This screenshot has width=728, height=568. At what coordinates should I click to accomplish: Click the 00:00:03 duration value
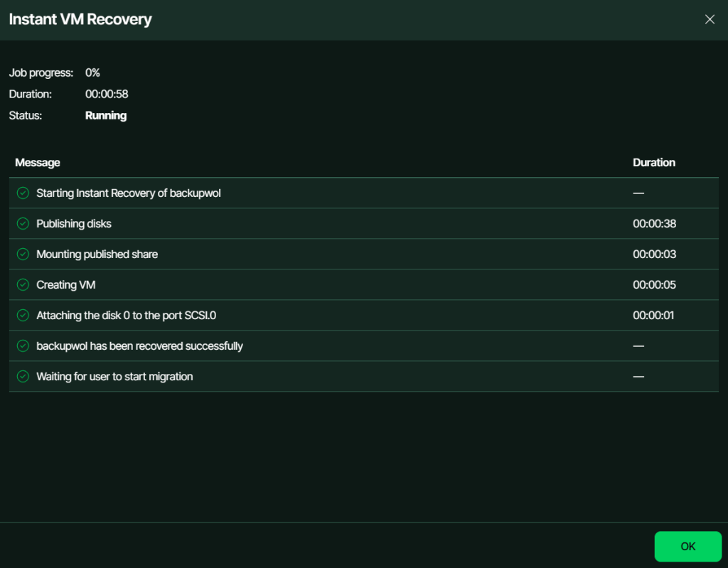point(654,254)
